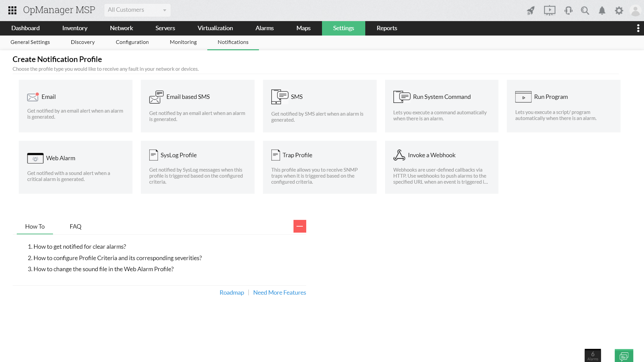Open the vertical three-dots overflow menu
Screen dimensions: 644x362
[638, 28]
